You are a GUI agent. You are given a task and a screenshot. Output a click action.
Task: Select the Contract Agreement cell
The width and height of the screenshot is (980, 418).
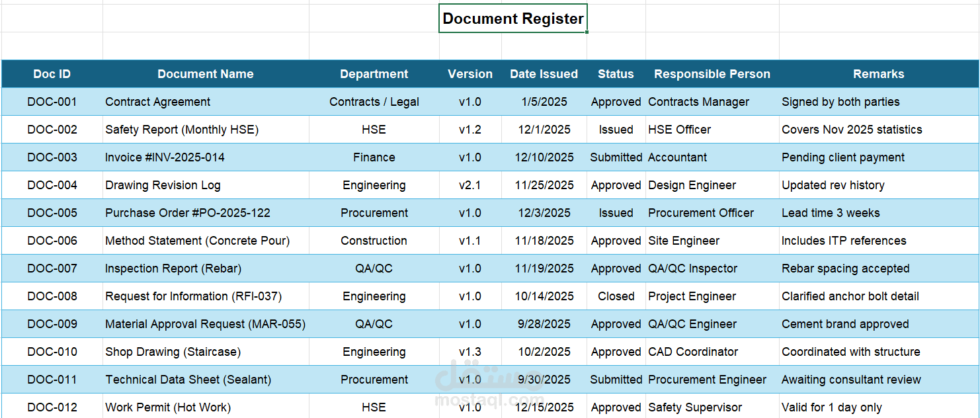[x=206, y=102]
